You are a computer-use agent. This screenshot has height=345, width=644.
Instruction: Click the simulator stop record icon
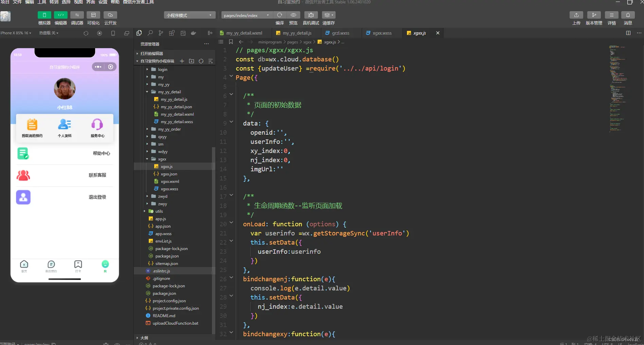click(100, 33)
